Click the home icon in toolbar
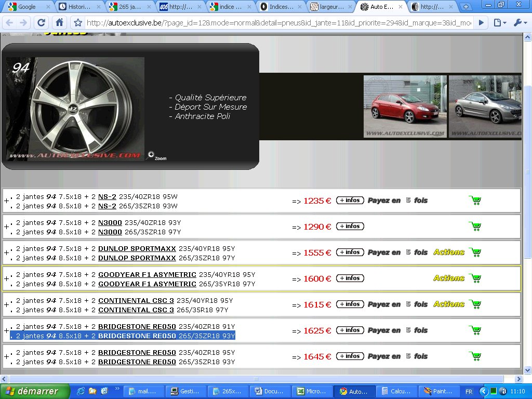Image resolution: width=532 pixels, height=399 pixels. [60, 23]
